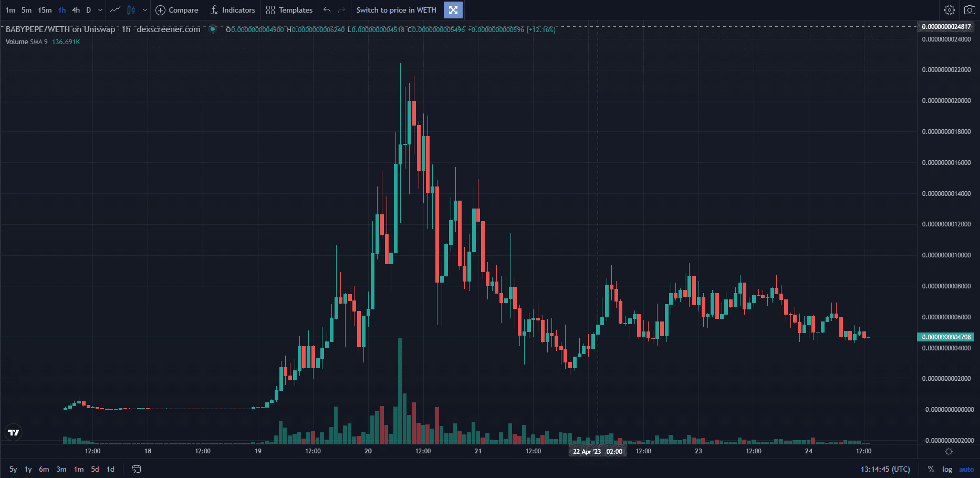Click the current price label 0.0000000004708
This screenshot has width=980, height=478.
946,337
